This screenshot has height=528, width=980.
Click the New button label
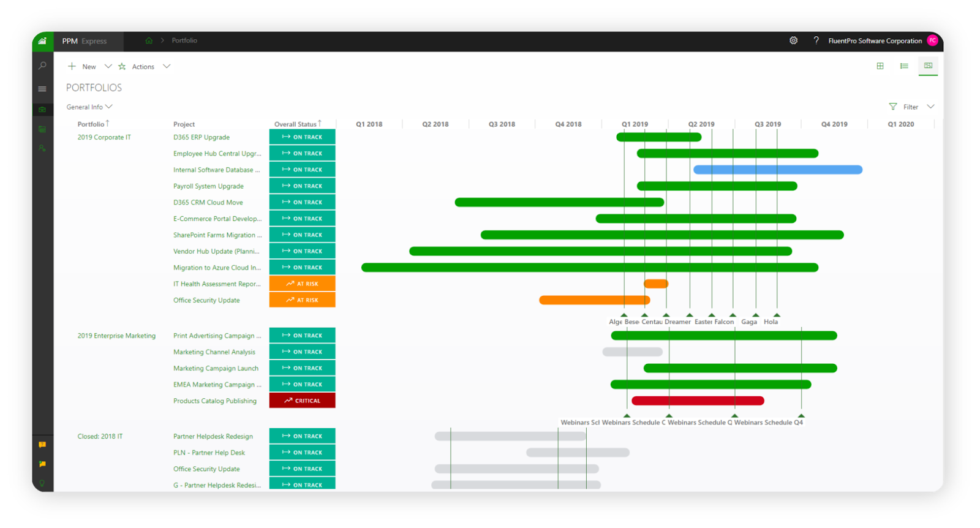click(x=89, y=67)
